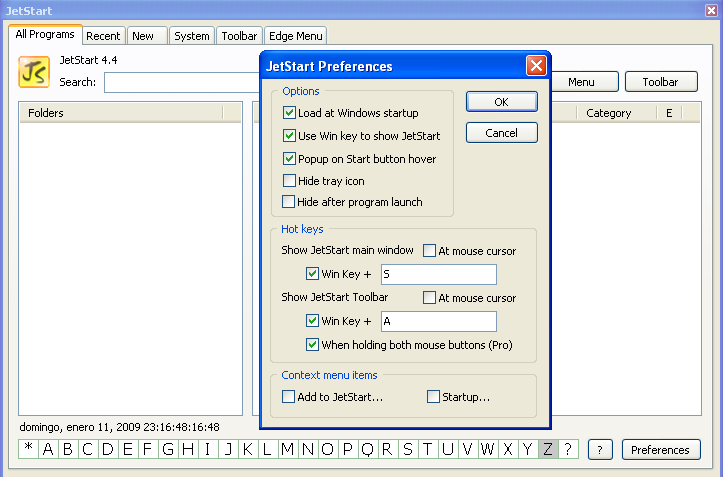Click the Folders column header
723x477 pixels.
click(x=121, y=113)
